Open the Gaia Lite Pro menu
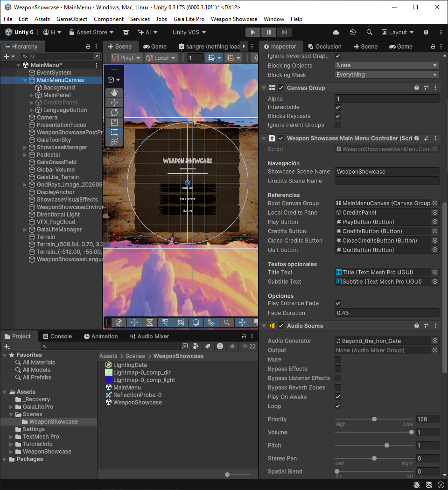 [x=189, y=19]
